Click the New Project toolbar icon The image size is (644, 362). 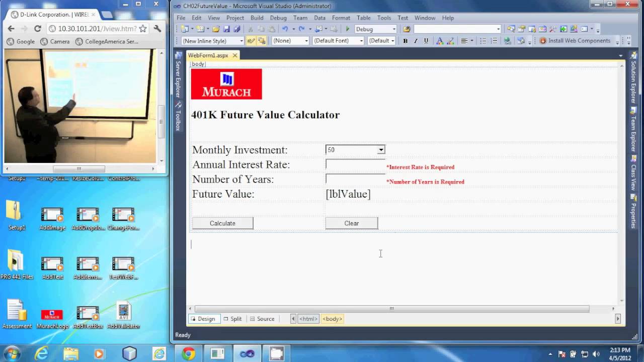[184, 29]
